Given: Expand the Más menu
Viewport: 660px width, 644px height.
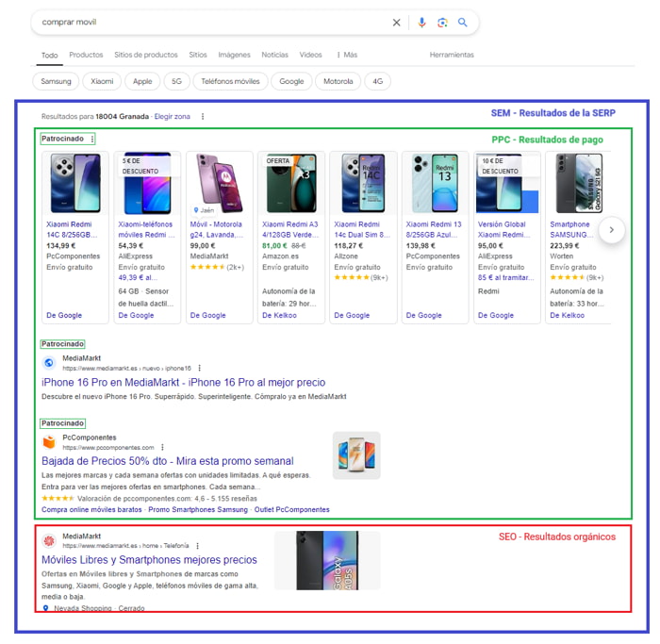Looking at the screenshot, I should click(347, 55).
